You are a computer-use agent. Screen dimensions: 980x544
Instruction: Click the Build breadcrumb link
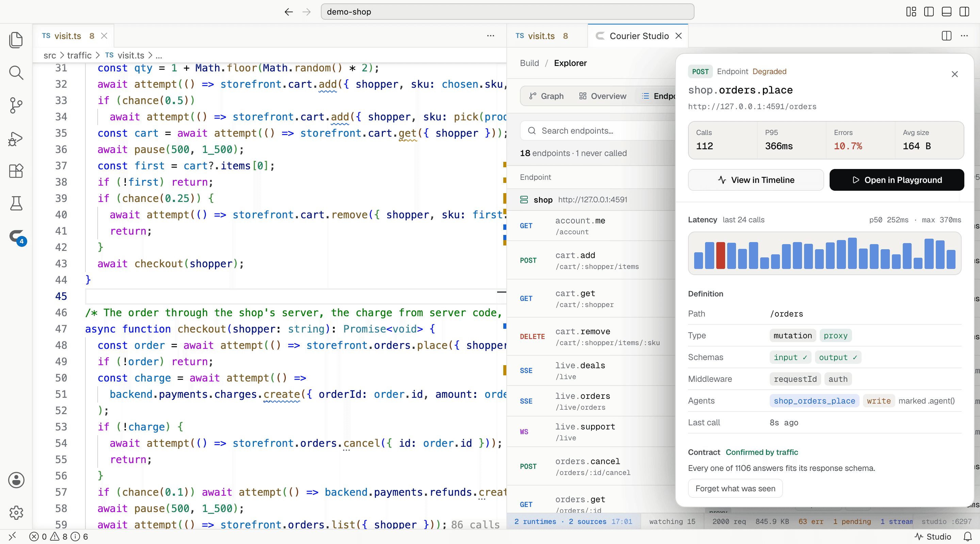click(529, 63)
